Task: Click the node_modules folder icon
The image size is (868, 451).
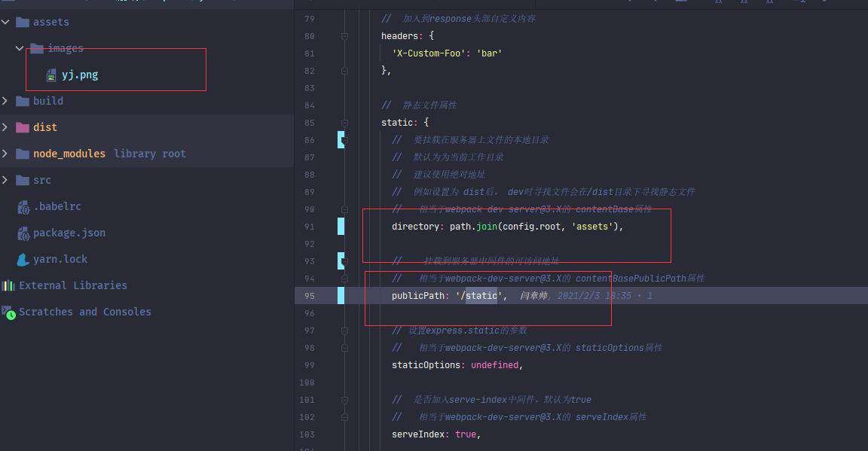Action: (x=23, y=154)
